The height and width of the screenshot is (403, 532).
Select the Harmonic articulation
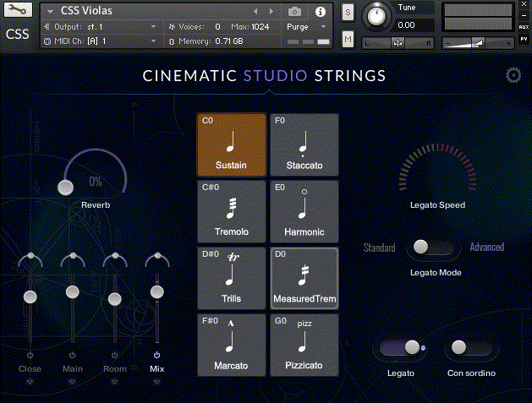click(304, 211)
